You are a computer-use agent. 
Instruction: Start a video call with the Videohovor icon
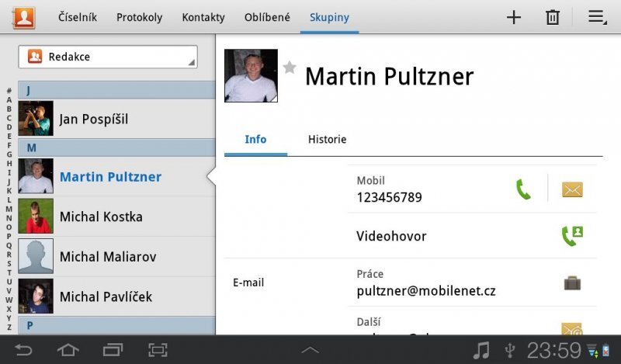[572, 236]
